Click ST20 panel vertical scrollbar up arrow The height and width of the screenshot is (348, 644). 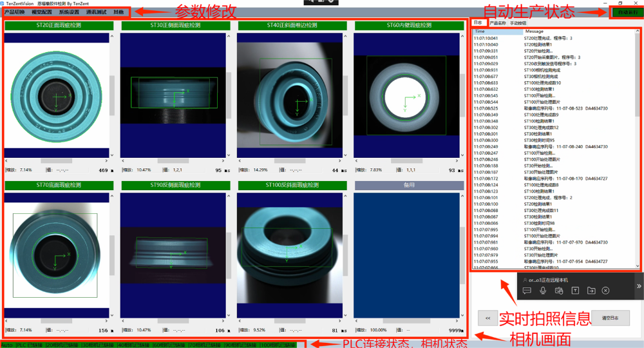112,37
